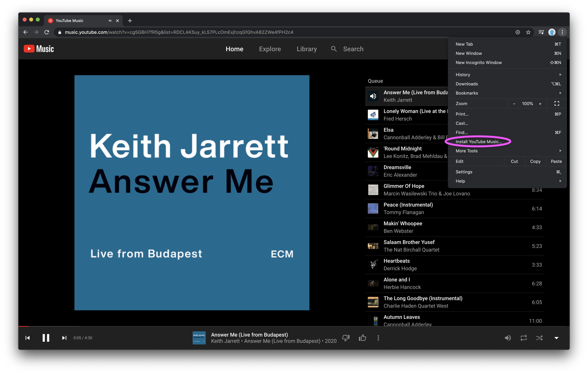
Task: Play Peace (Instrumental) by Tommy Flanagan
Action: coord(455,209)
